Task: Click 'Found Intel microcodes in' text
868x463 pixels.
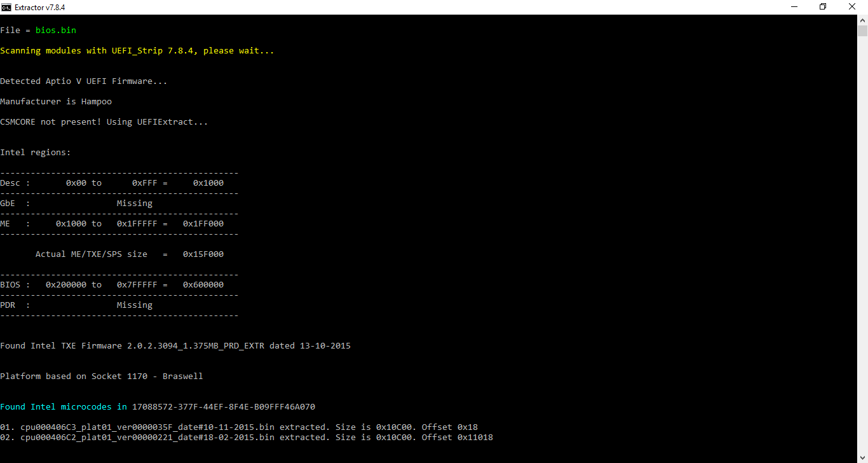Action: tap(64, 406)
